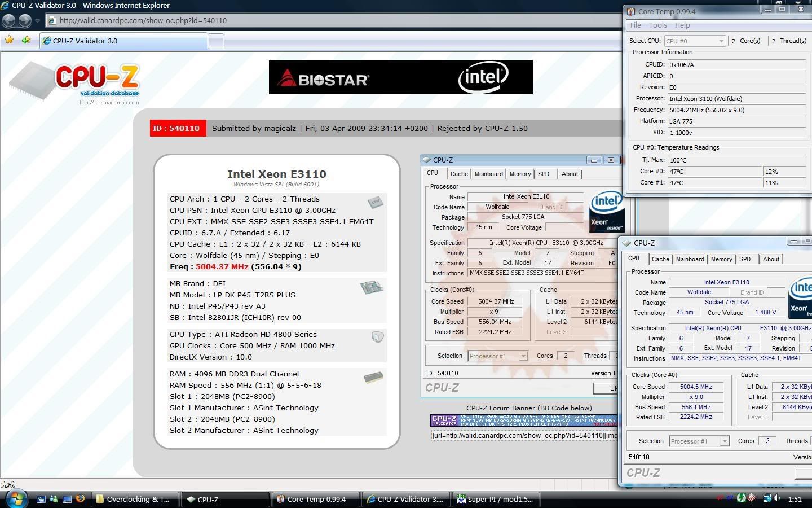Open a new blank browser tab
The height and width of the screenshot is (508, 812).
(x=216, y=41)
